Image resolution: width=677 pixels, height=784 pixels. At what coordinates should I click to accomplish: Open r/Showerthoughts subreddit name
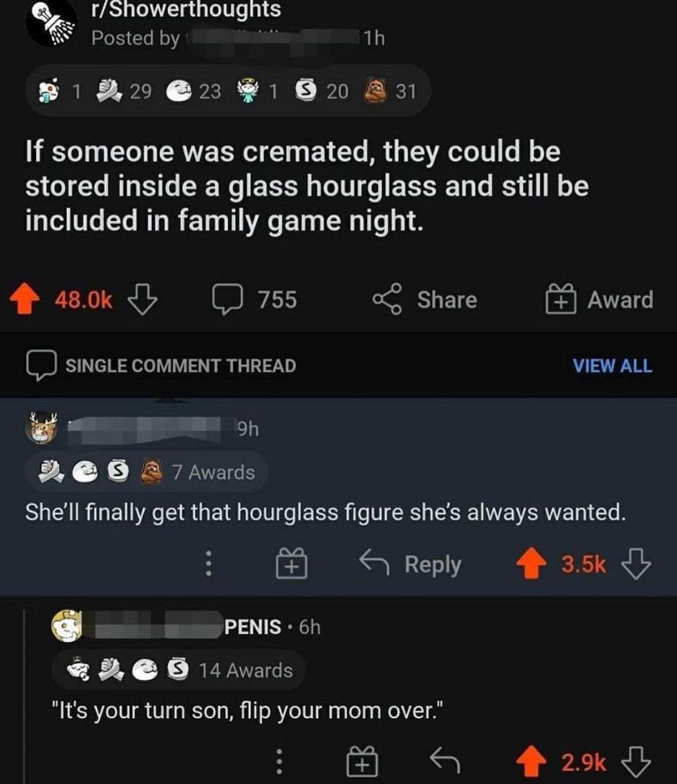point(185,10)
